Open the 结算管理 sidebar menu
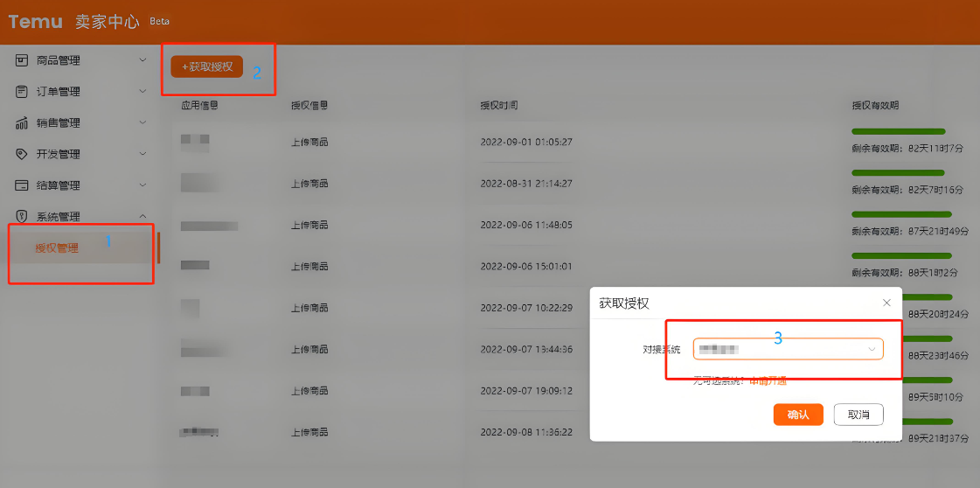980x488 pixels. 59,185
